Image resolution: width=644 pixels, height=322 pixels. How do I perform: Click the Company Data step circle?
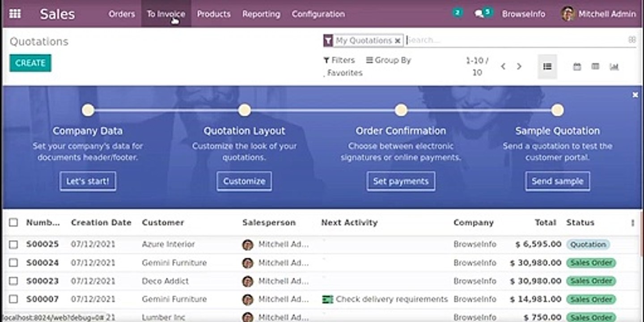tap(88, 110)
